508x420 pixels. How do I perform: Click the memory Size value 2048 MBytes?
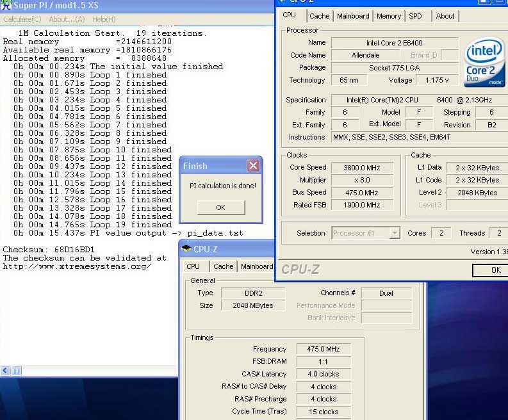click(x=253, y=305)
